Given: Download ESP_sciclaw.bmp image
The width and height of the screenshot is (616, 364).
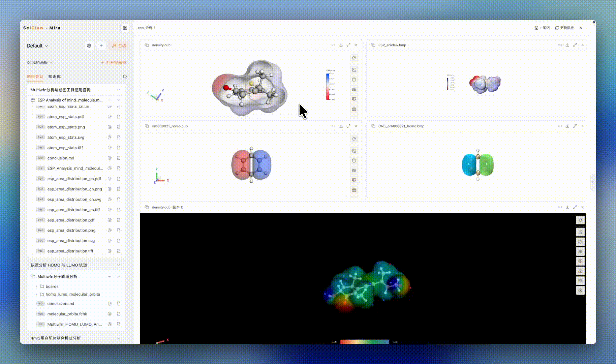Looking at the screenshot, I should coord(567,45).
